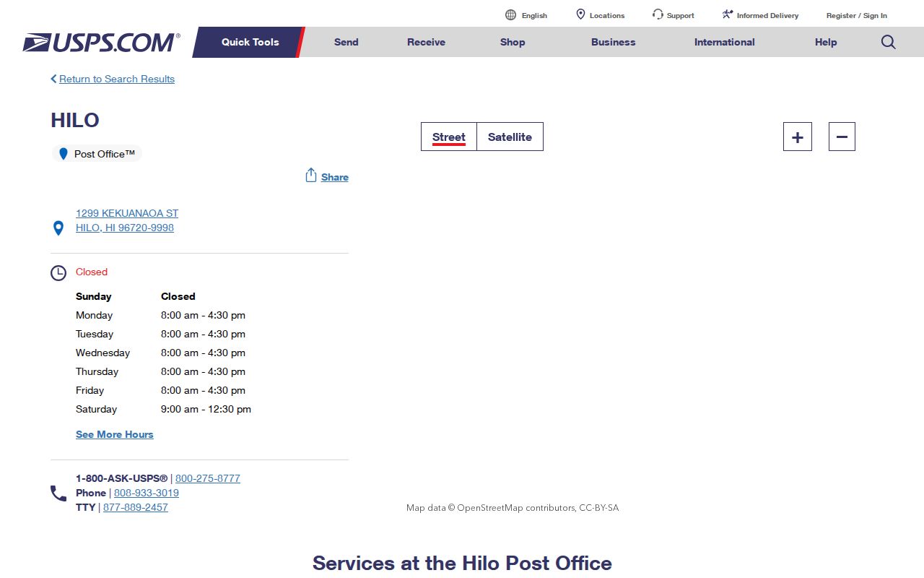Open the International menu
This screenshot has height=578, width=924.
click(724, 42)
